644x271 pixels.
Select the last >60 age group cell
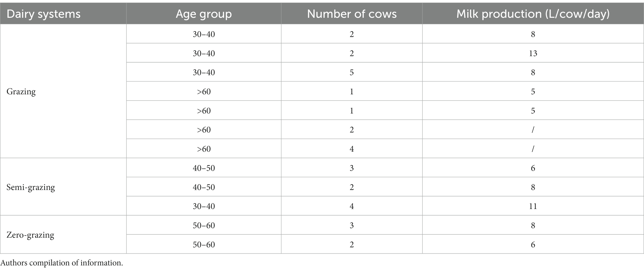tap(204, 149)
